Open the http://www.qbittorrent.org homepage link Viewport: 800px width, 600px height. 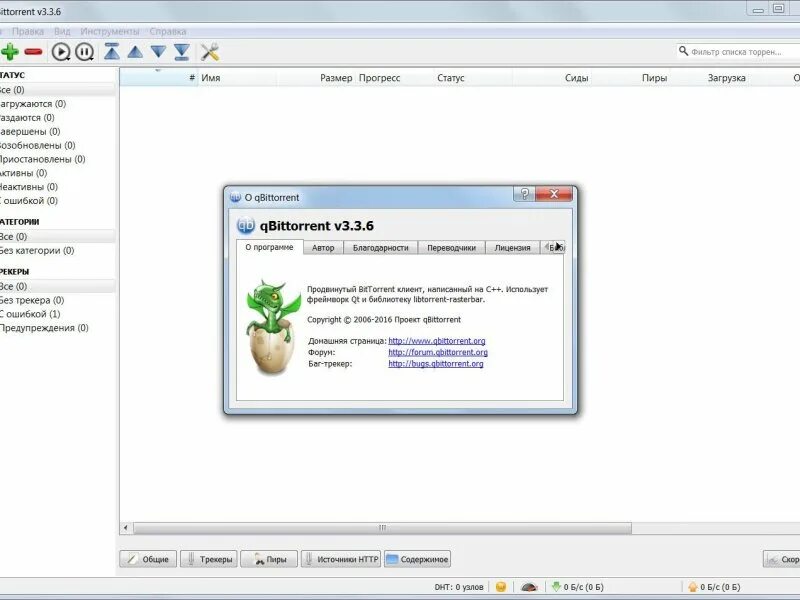coord(437,341)
